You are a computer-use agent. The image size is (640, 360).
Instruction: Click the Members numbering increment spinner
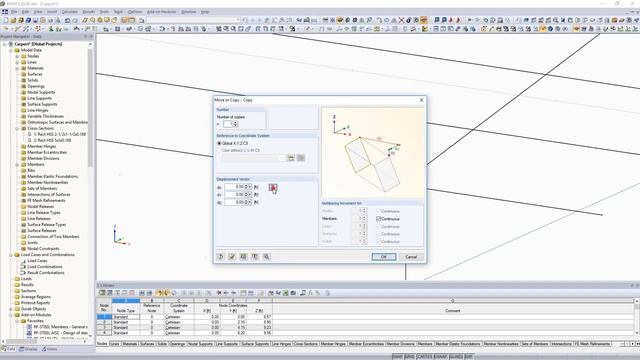[364, 219]
